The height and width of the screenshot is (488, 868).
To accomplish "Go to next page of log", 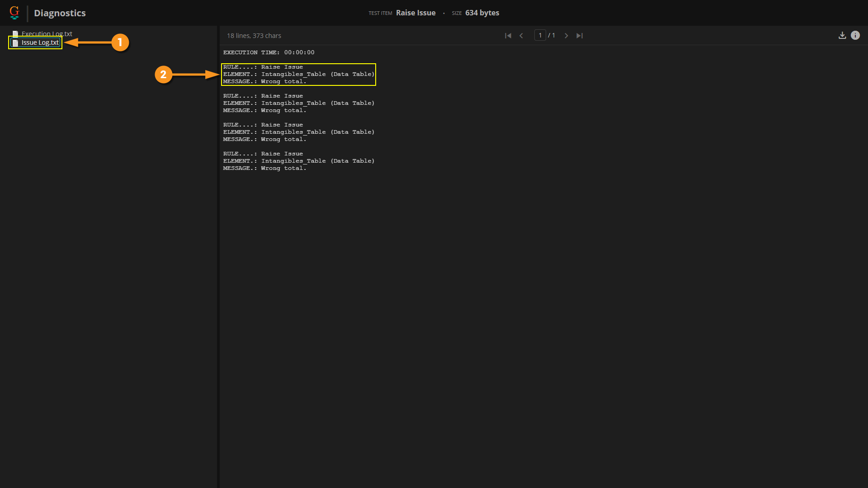I will [x=566, y=36].
